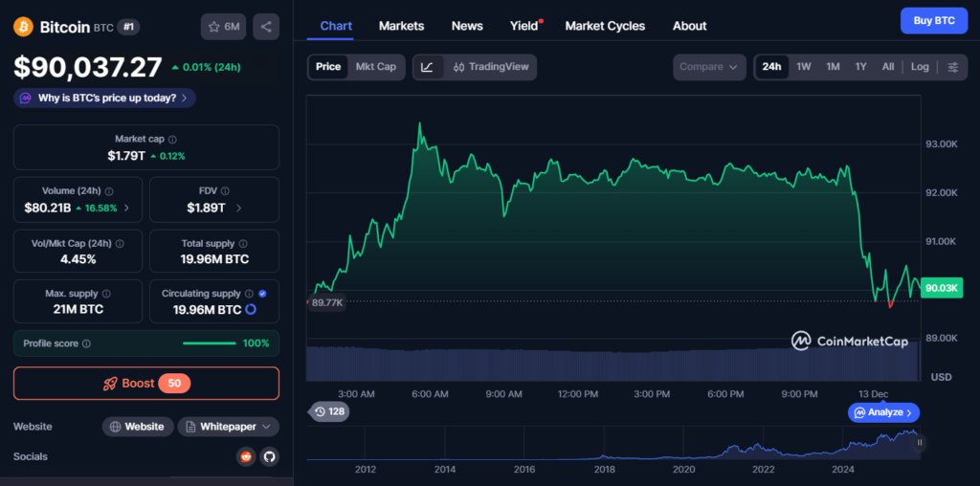This screenshot has height=486, width=980.
Task: Open chart settings sliders icon
Action: pyautogui.click(x=952, y=67)
